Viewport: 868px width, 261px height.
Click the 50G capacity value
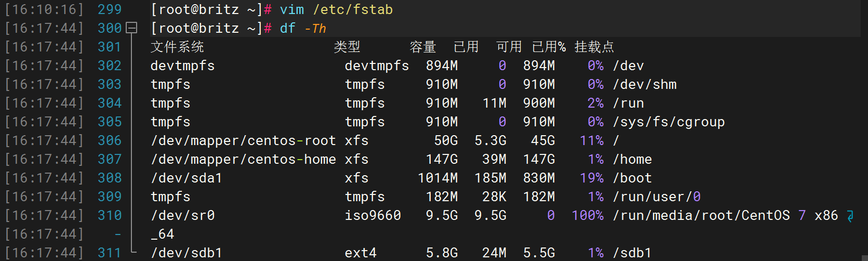[446, 140]
